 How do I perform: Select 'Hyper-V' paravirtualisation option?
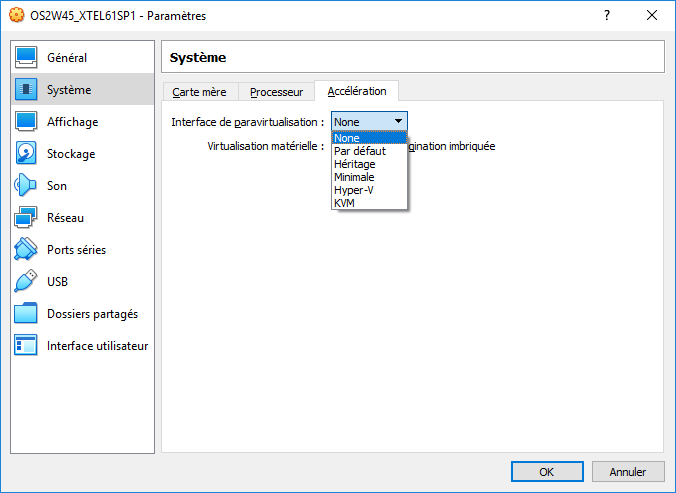(x=353, y=190)
